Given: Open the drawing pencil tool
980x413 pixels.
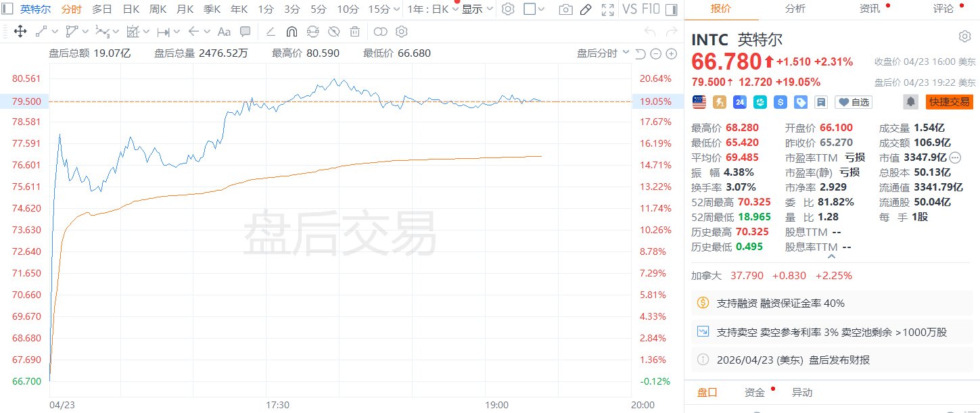Looking at the screenshot, I should point(586,10).
